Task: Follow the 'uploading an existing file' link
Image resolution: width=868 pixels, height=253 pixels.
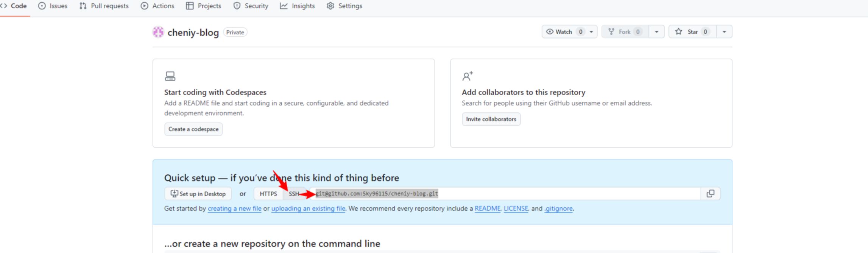Action: point(308,209)
